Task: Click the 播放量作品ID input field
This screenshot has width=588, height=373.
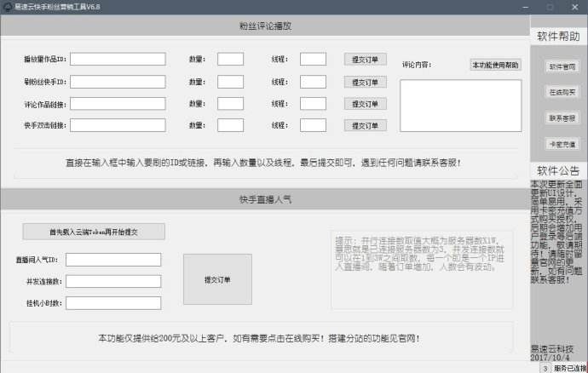Action: click(118, 59)
